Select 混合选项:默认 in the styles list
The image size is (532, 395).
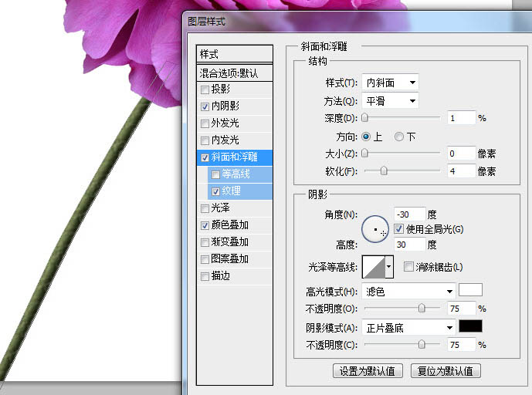click(x=234, y=73)
